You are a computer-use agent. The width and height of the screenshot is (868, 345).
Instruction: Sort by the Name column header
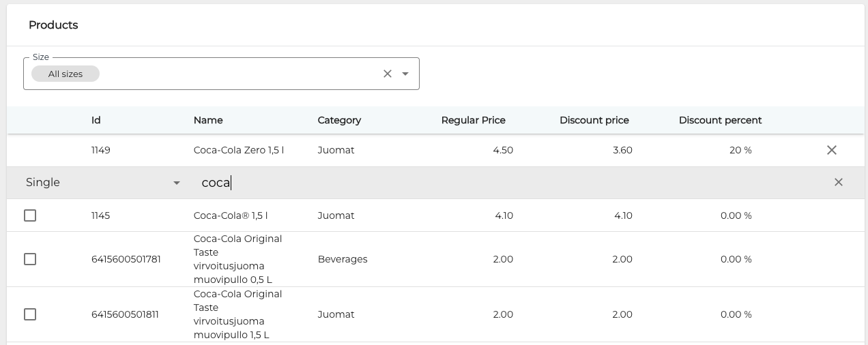pos(208,120)
